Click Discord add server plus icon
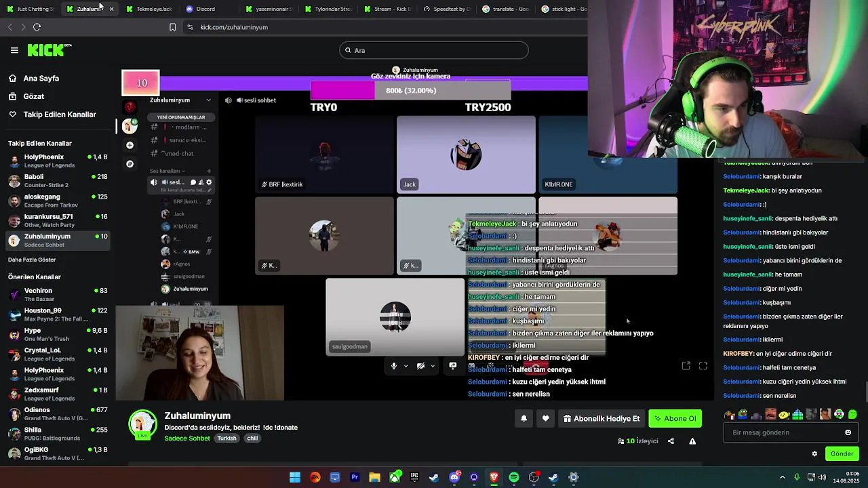 [130, 145]
